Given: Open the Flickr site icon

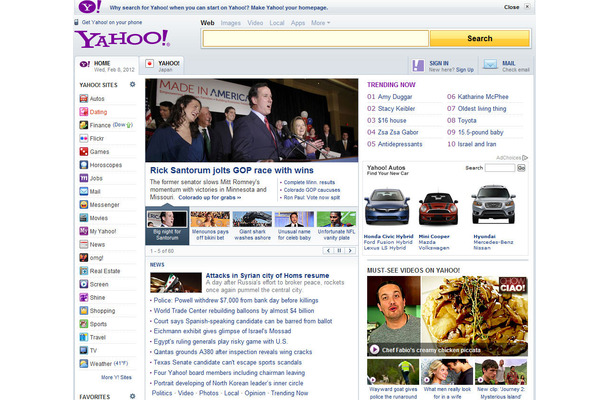Looking at the screenshot, I should point(84,138).
